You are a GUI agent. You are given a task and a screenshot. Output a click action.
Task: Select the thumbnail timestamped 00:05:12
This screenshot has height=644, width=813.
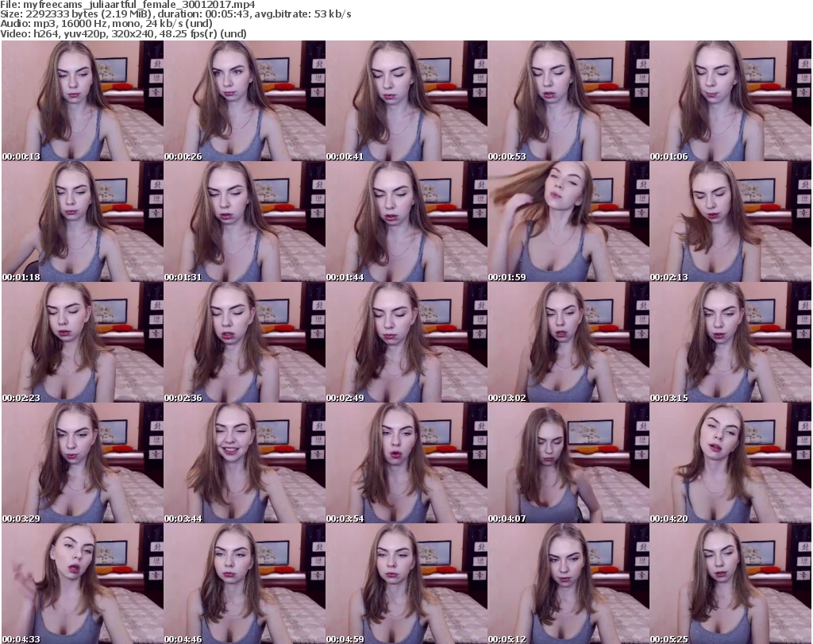click(568, 584)
